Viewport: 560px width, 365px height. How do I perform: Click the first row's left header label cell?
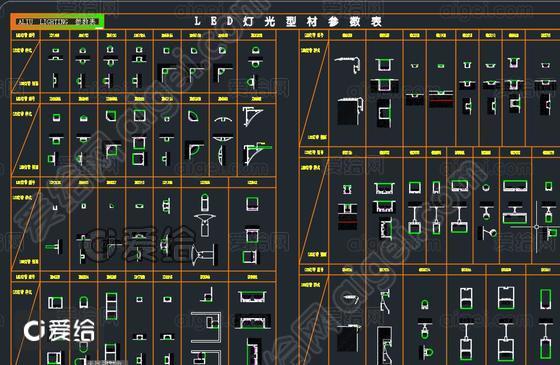tap(25, 35)
